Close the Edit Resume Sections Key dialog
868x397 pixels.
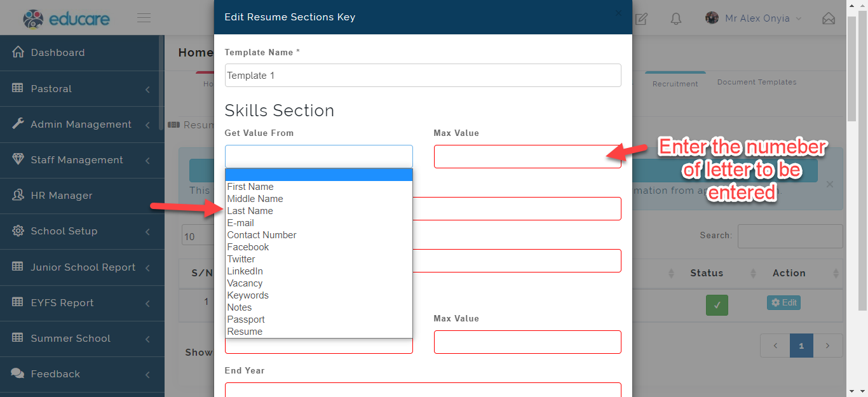point(618,13)
